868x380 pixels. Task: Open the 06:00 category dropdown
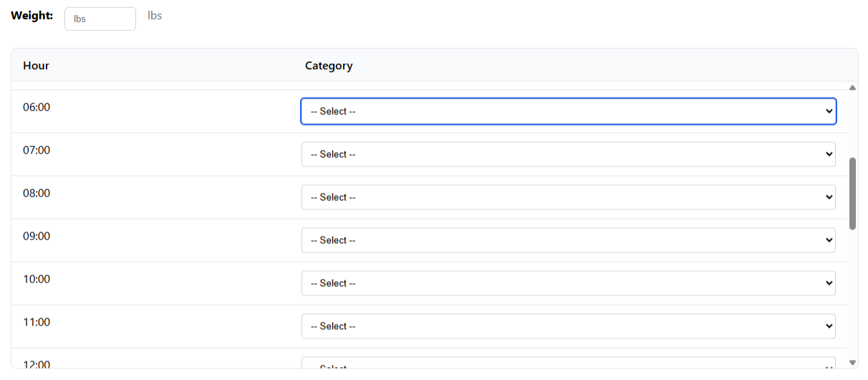[568, 111]
